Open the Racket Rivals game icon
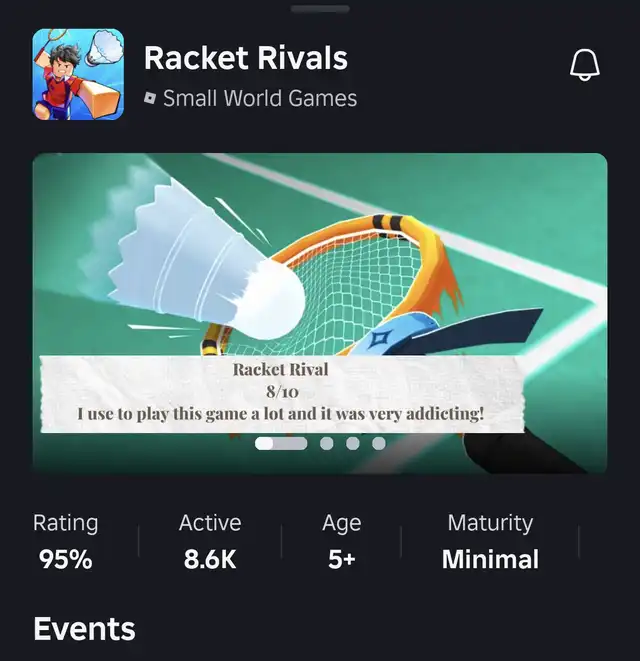This screenshot has height=661, width=640. [78, 74]
